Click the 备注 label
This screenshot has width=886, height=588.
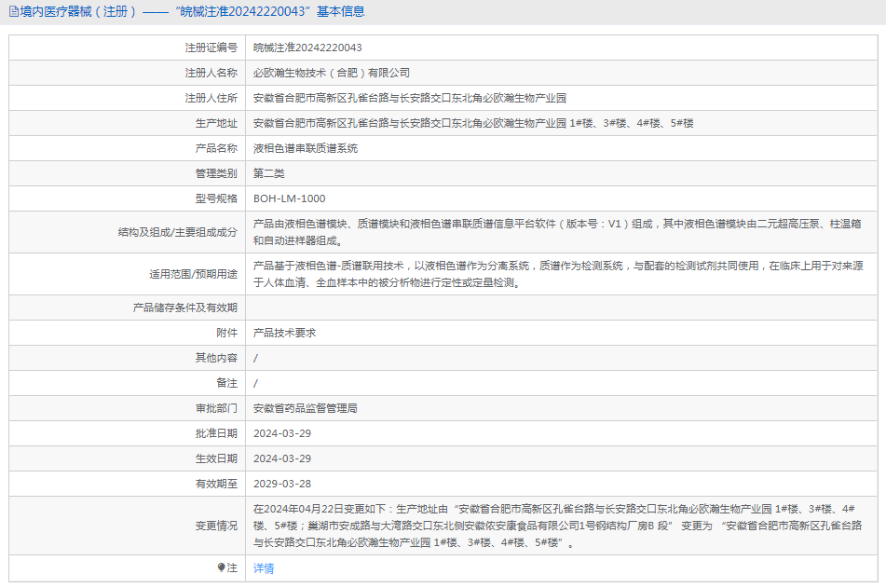pos(226,383)
